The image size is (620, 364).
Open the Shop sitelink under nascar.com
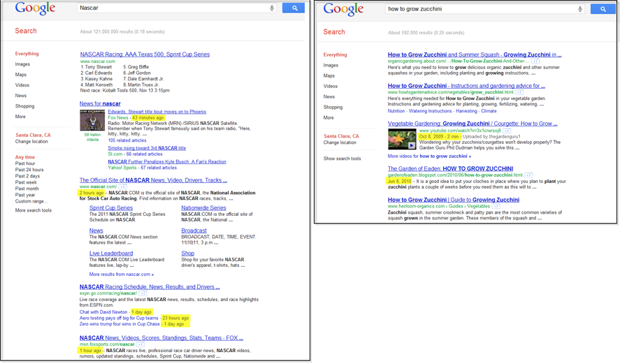[188, 254]
